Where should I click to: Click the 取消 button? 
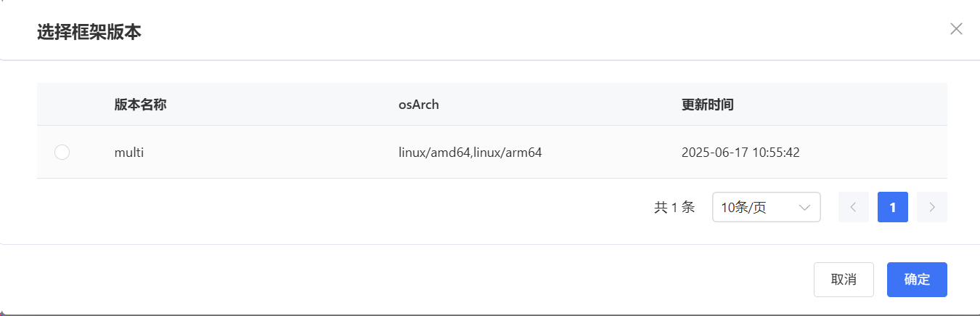point(843,280)
